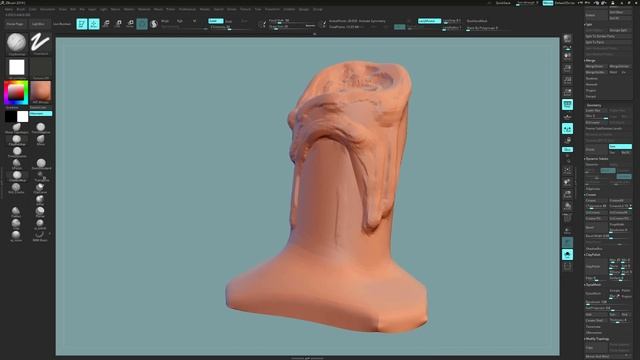The image size is (640, 360).
Task: Click the Z Intensity slider
Action: point(229,27)
